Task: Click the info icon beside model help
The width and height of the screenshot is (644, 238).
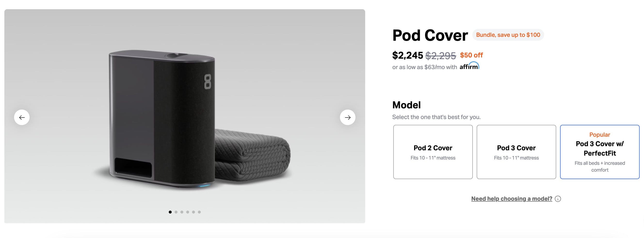Action: click(x=558, y=199)
